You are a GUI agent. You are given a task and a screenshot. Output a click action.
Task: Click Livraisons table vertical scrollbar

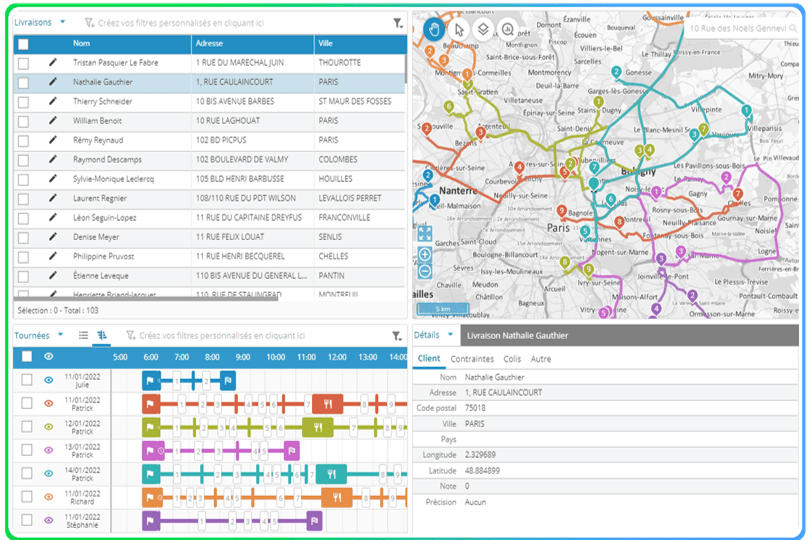406,69
